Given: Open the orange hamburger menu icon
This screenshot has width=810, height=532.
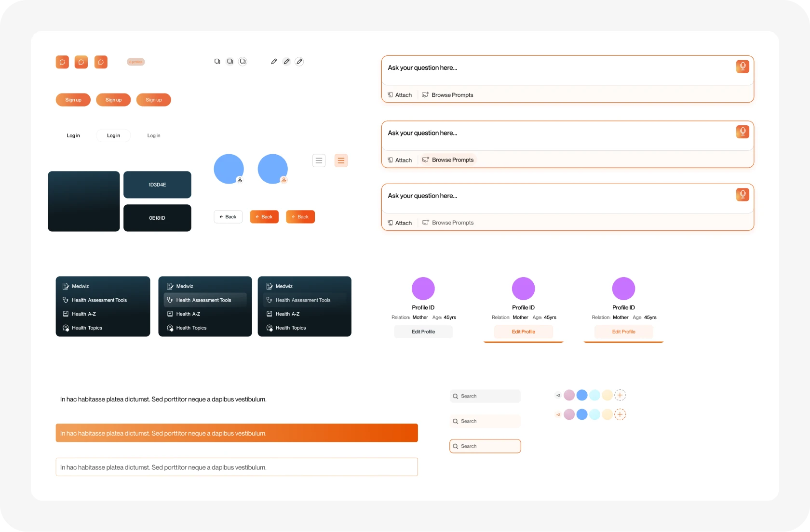Looking at the screenshot, I should (x=341, y=160).
